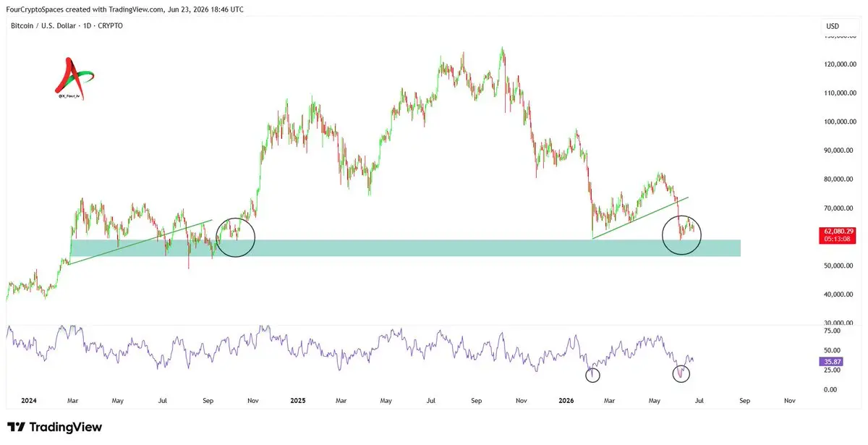Click the 110,000.00 price axis label
Viewport: 868px width, 445px height.
click(841, 93)
